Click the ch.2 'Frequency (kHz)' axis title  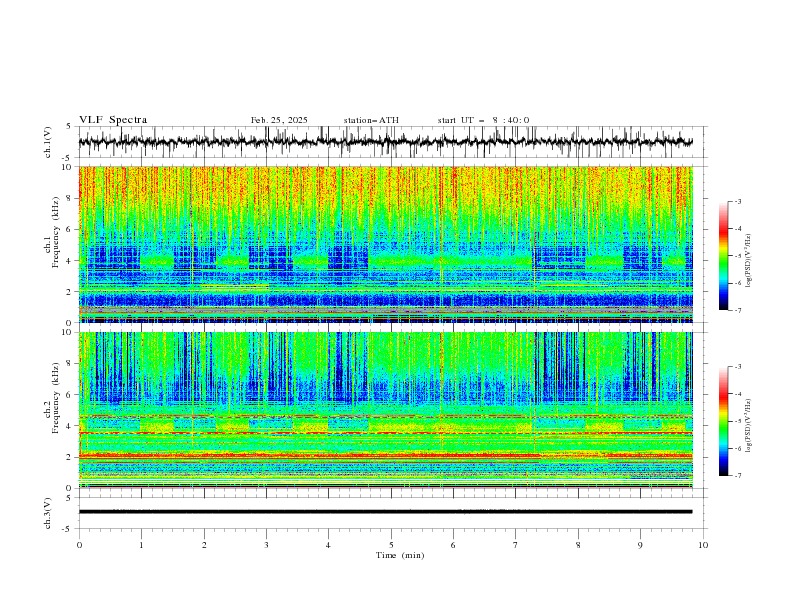pos(55,397)
